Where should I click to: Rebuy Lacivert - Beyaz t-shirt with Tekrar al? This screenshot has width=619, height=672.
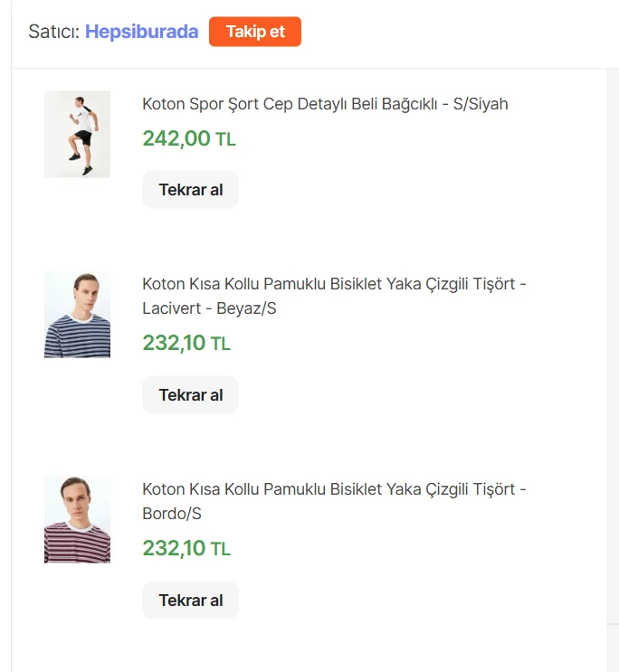(190, 395)
